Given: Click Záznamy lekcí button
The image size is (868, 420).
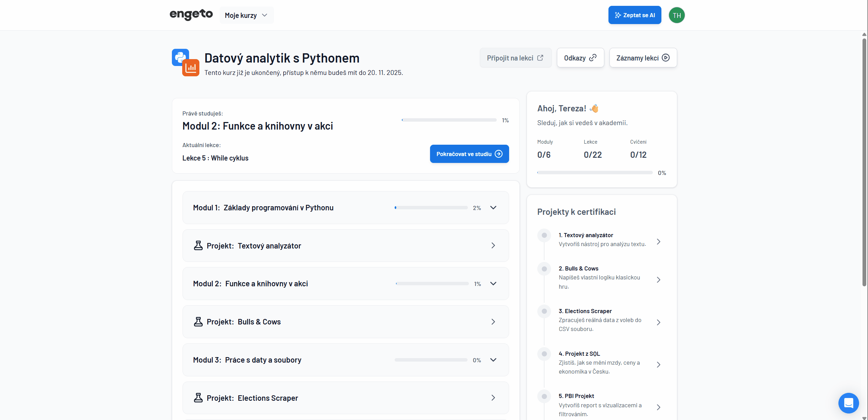Looking at the screenshot, I should click(643, 58).
